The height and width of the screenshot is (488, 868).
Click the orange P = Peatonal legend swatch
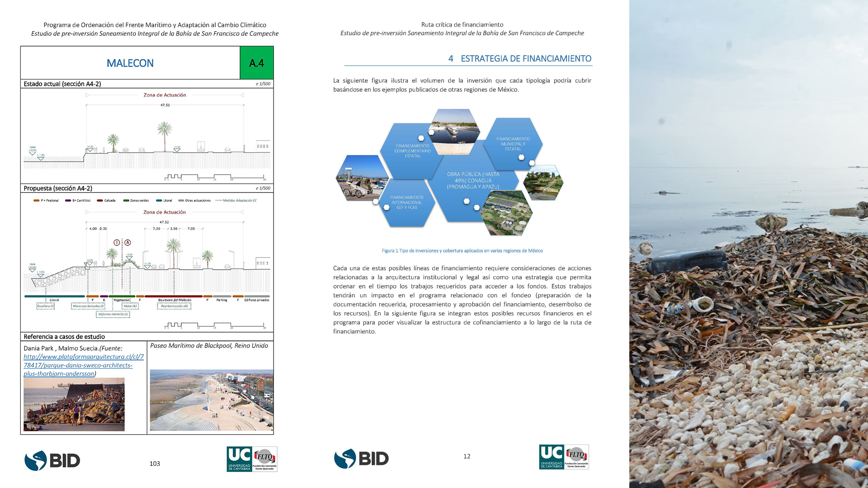coord(36,201)
